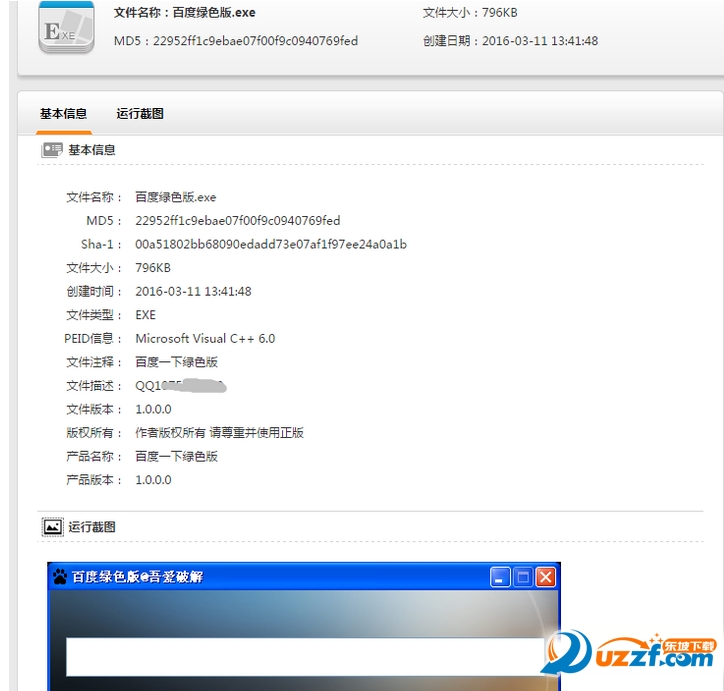Select the MD5 value in the basic info list
Screen dimensions: 724x691
(237, 221)
